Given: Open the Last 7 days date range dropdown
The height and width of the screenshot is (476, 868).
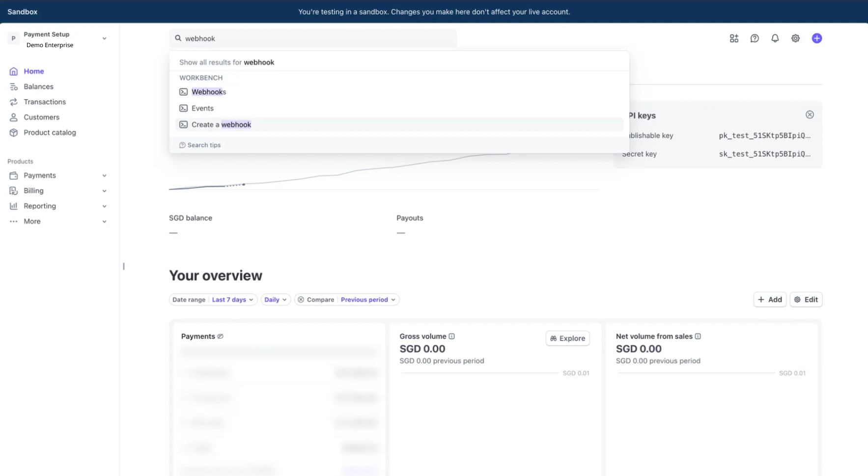Looking at the screenshot, I should point(231,299).
